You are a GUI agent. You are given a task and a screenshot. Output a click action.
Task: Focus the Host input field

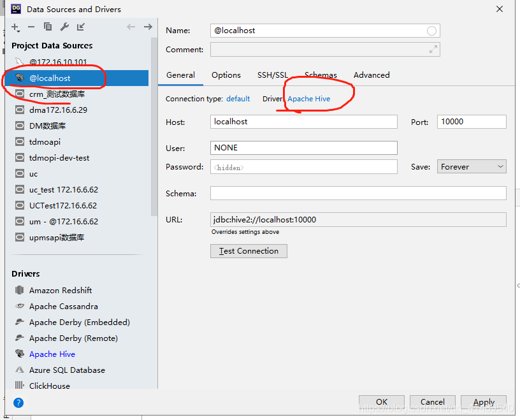[304, 122]
